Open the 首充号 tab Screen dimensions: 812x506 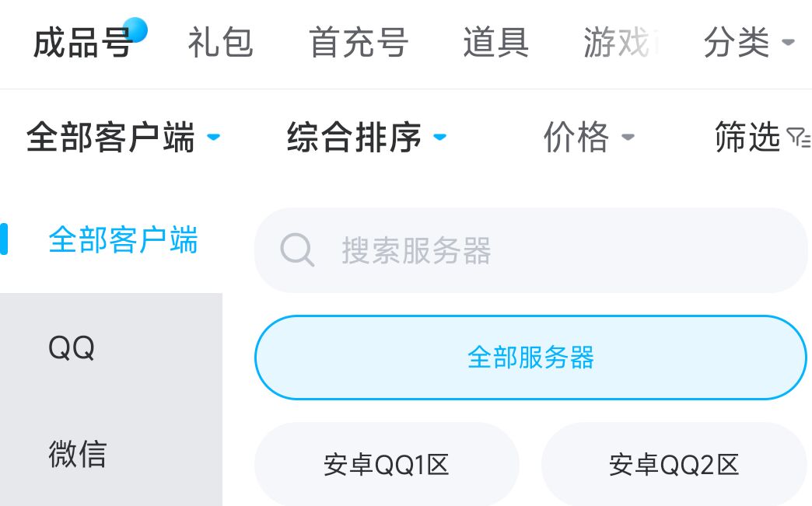pos(359,43)
